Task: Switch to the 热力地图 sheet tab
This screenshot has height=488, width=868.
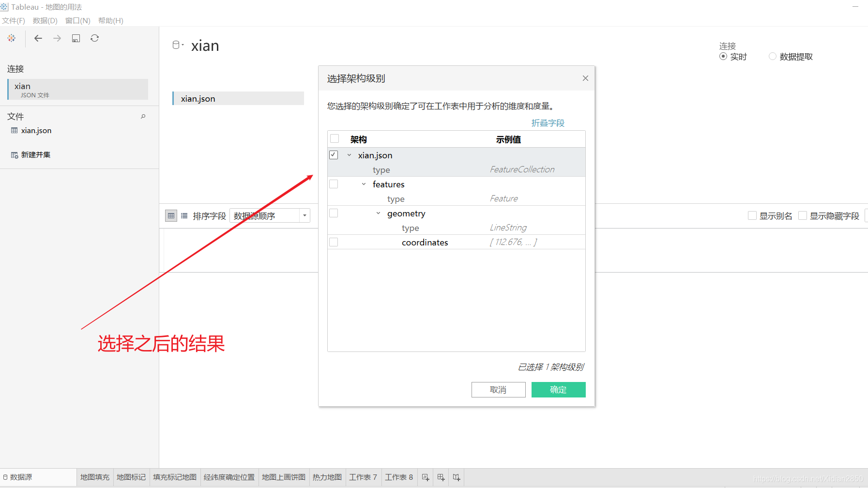Action: (327, 477)
